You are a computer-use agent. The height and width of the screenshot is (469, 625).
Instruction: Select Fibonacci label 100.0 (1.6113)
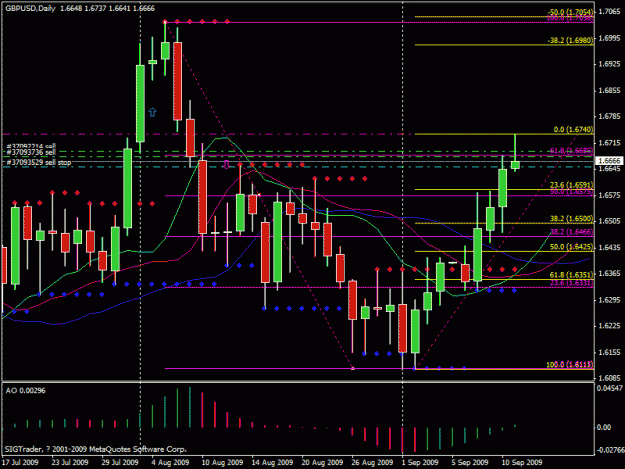(570, 365)
